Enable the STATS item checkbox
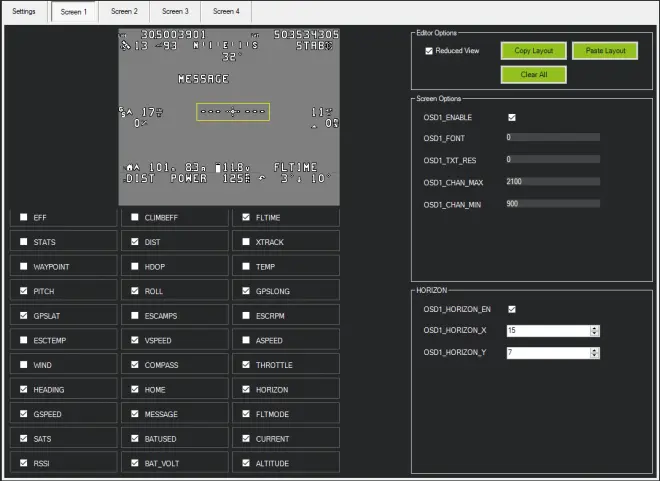660x481 pixels. tap(24, 242)
